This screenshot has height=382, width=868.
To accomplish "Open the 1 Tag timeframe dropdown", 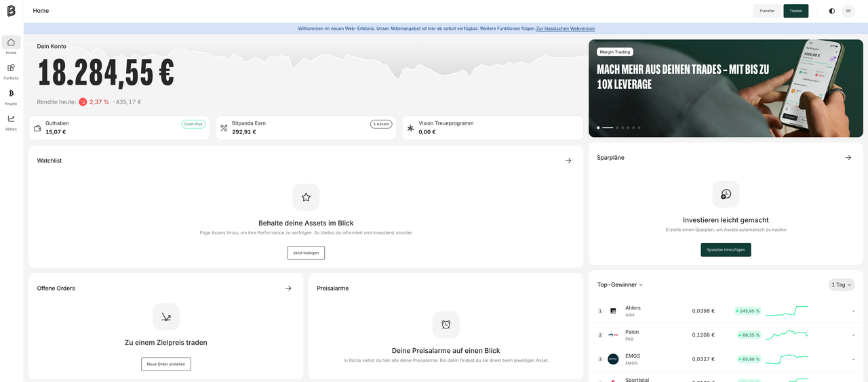I will click(x=842, y=284).
